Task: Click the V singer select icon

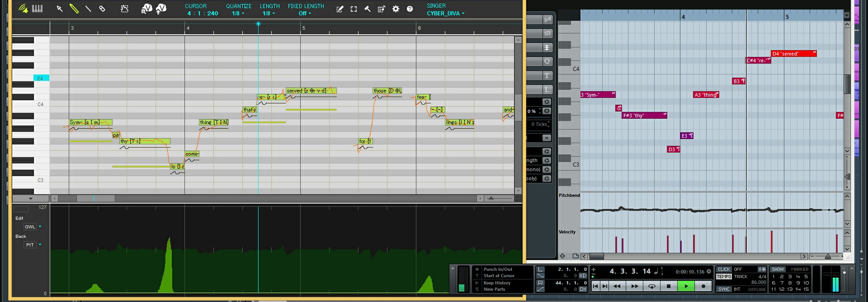Action: pyautogui.click(x=146, y=9)
